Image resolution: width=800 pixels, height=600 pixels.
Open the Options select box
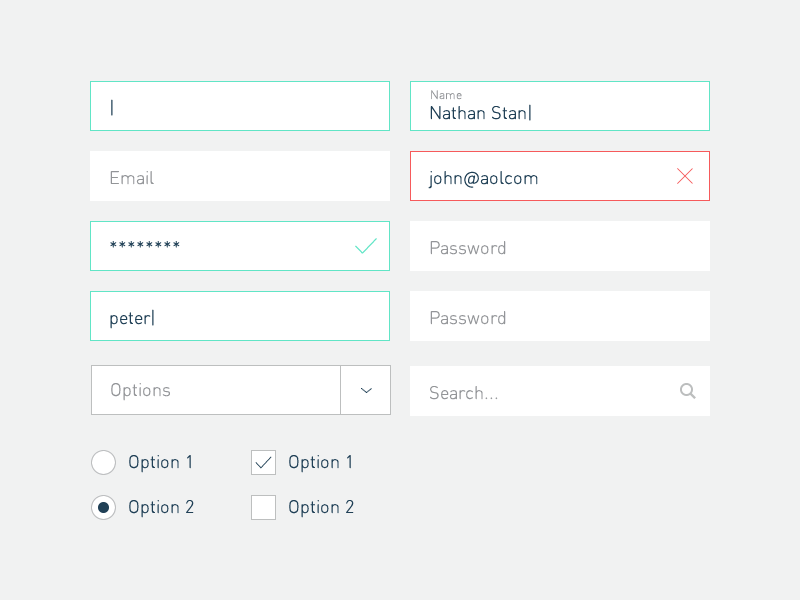pos(216,390)
